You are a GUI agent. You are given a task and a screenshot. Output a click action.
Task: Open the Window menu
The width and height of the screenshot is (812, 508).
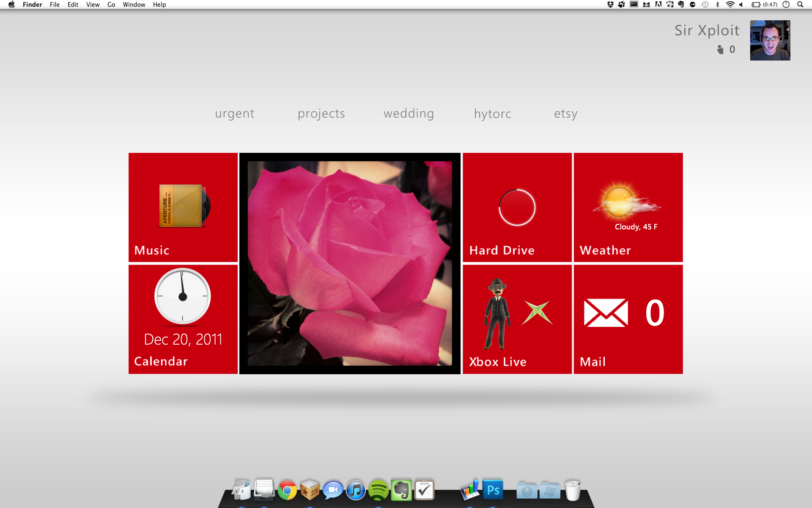pyautogui.click(x=134, y=5)
